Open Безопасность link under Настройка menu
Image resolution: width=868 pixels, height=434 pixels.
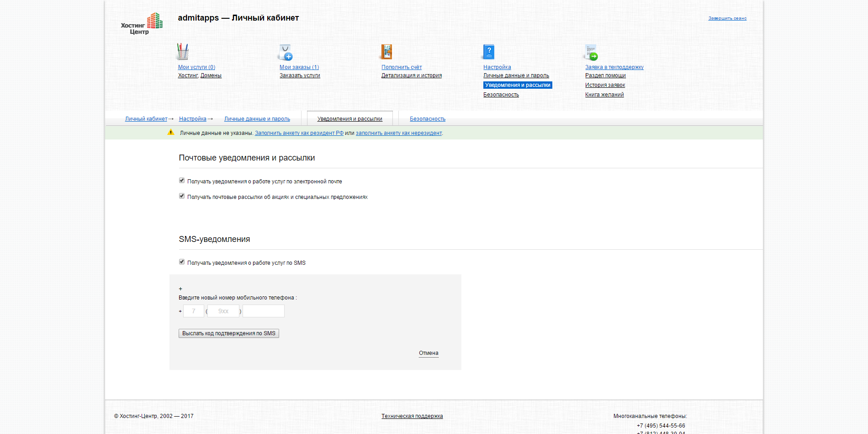(x=501, y=95)
